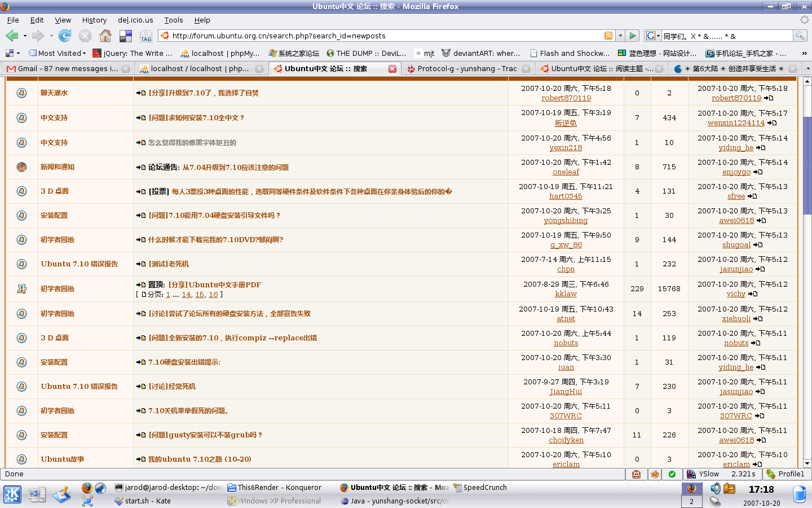The width and height of the screenshot is (812, 508).
Task: Go to page 16 of Ubuntu中文手册PDF topic
Action: (x=213, y=295)
